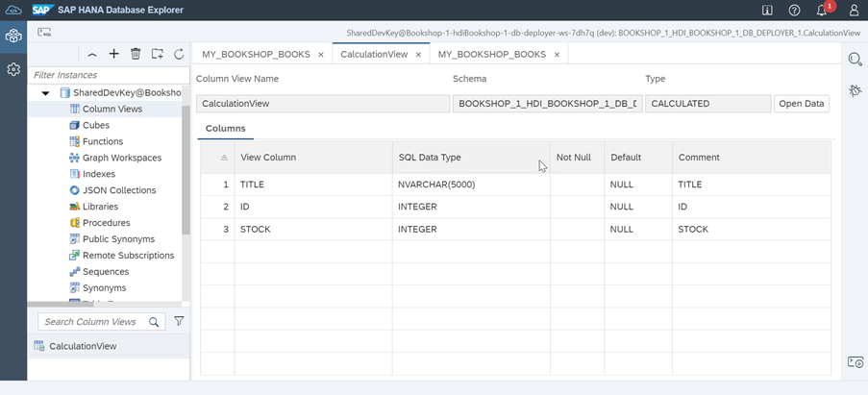This screenshot has height=395, width=868.
Task: Click the Default column header
Action: (x=638, y=158)
